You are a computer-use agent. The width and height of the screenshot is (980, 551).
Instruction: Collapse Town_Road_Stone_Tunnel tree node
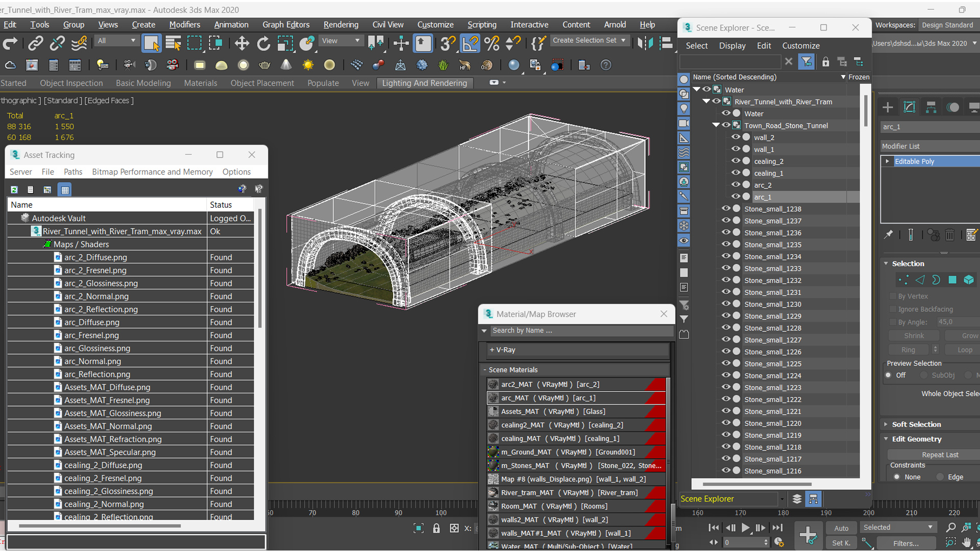[716, 125]
